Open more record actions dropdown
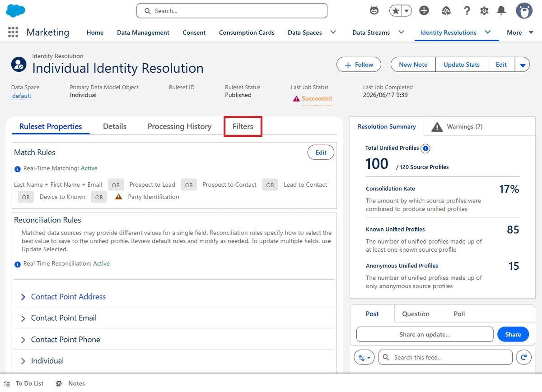542x392 pixels. (x=523, y=65)
